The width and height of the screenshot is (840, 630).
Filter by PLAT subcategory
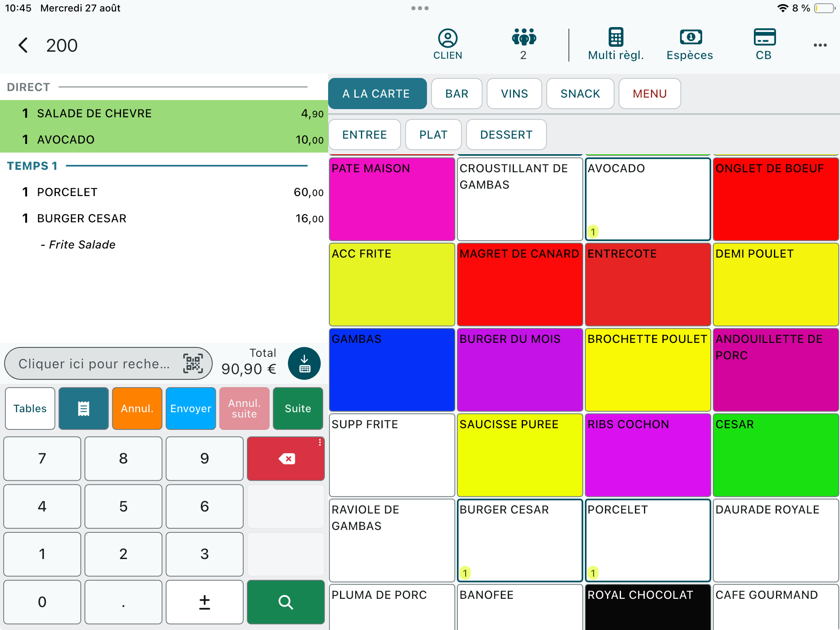(434, 135)
